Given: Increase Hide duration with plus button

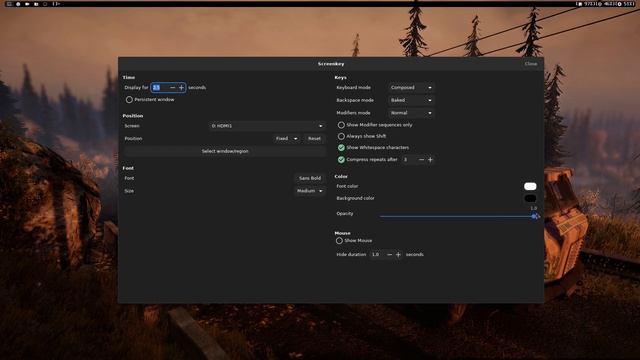Looking at the screenshot, I should point(398,255).
